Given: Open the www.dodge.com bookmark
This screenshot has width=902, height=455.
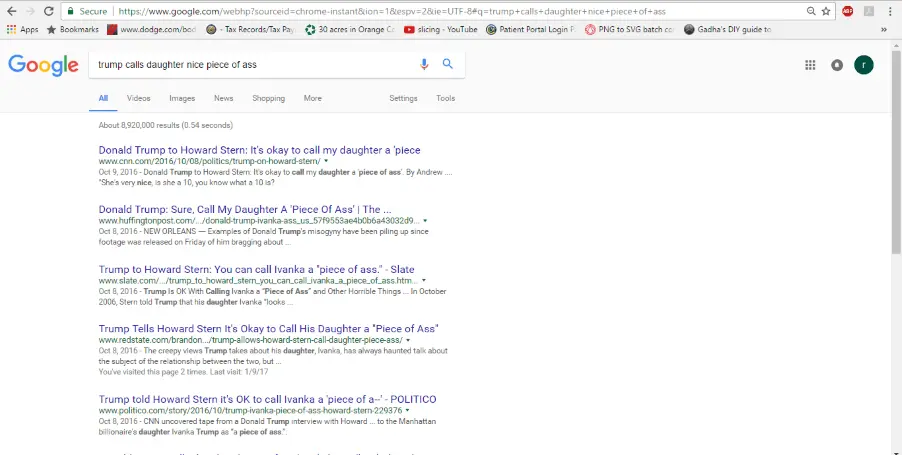Looking at the screenshot, I should point(152,29).
